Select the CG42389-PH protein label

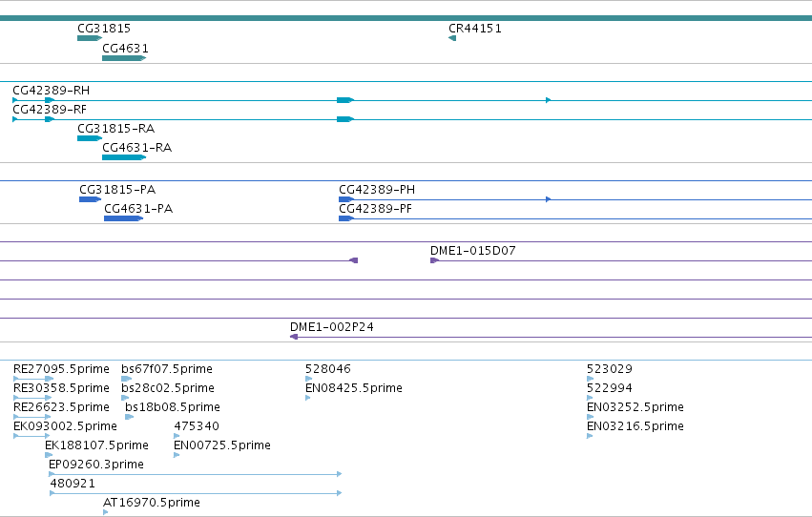pyautogui.click(x=377, y=190)
